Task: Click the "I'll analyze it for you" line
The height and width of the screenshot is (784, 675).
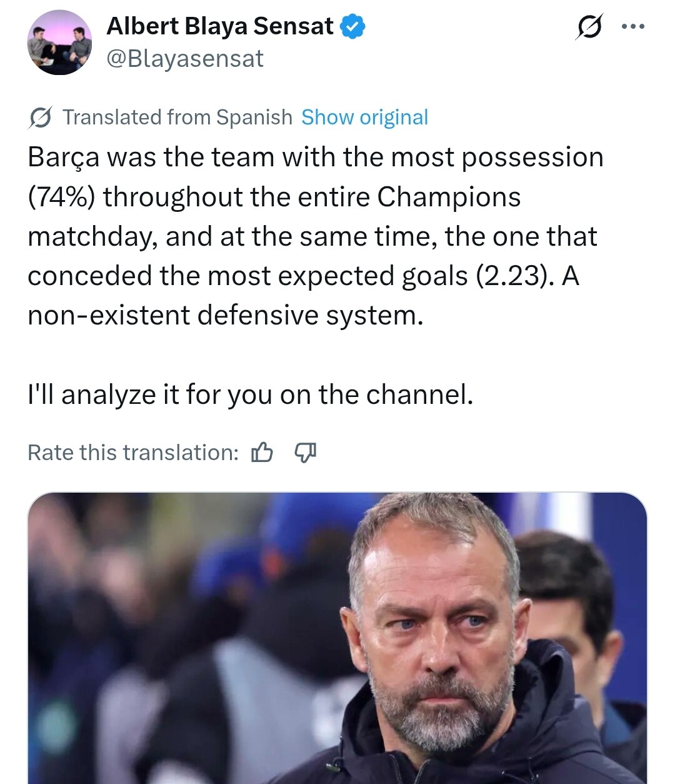Action: click(250, 395)
